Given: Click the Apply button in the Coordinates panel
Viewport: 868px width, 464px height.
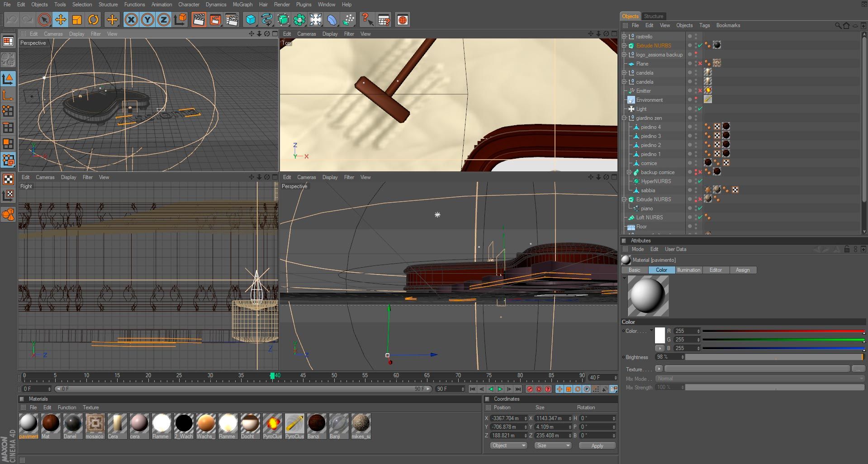Looking at the screenshot, I should tap(597, 445).
